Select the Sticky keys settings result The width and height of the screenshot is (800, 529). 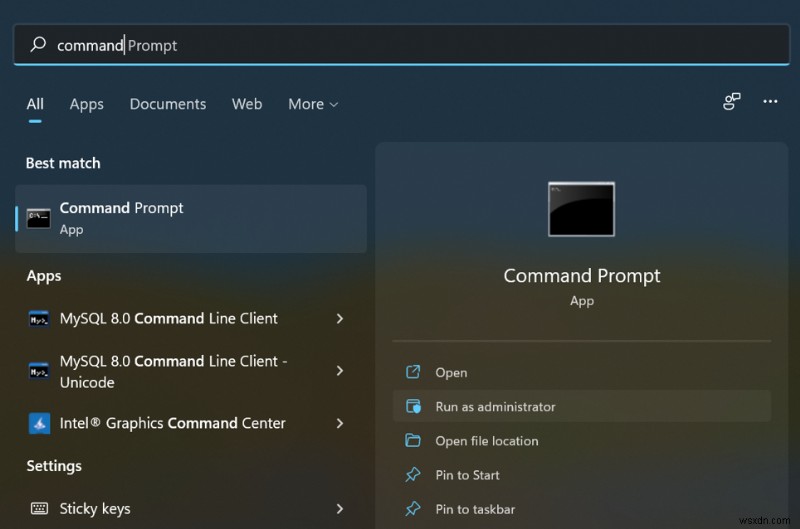[191, 509]
